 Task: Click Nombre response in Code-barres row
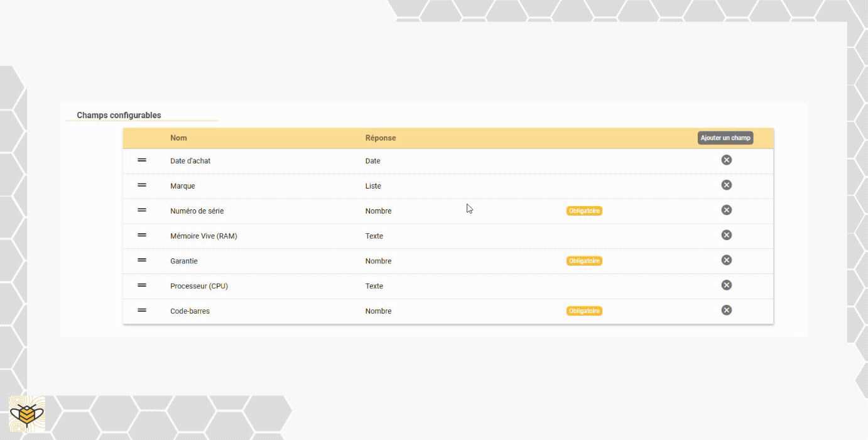(378, 311)
